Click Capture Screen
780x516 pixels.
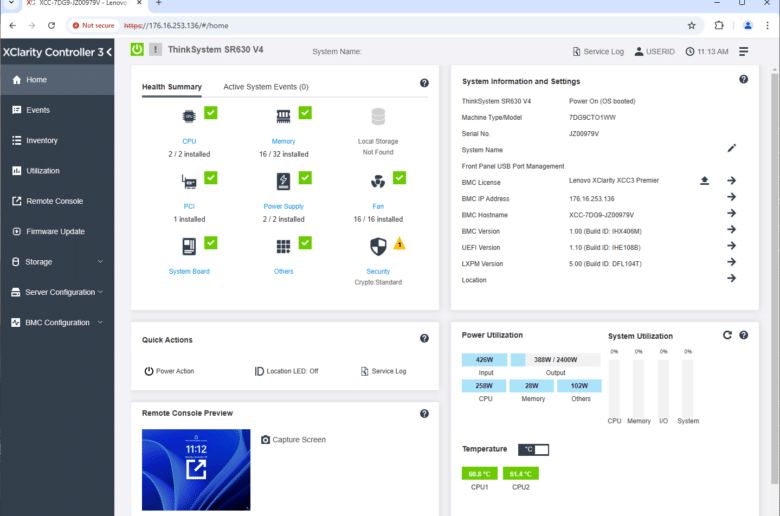click(293, 440)
